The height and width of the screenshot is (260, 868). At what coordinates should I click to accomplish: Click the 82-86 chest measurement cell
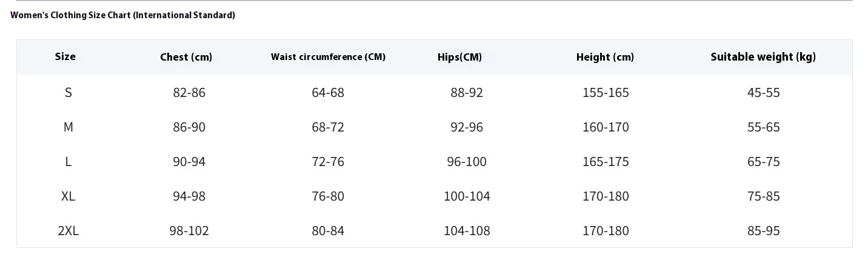pos(189,92)
